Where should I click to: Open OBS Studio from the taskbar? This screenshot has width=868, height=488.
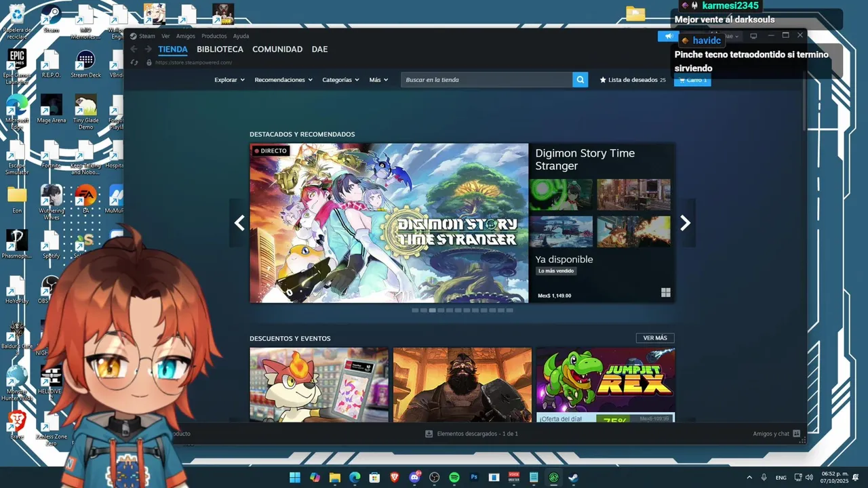click(x=435, y=477)
